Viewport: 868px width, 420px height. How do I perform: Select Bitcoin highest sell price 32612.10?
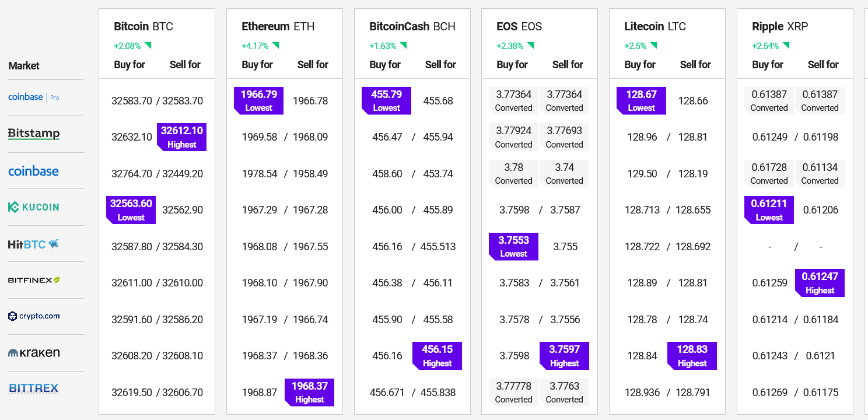tap(181, 136)
